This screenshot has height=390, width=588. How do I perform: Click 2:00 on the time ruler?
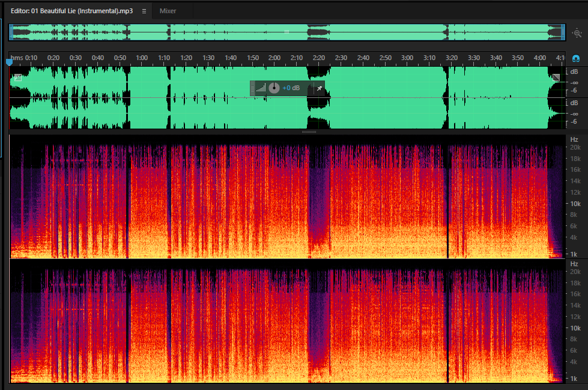pos(274,58)
